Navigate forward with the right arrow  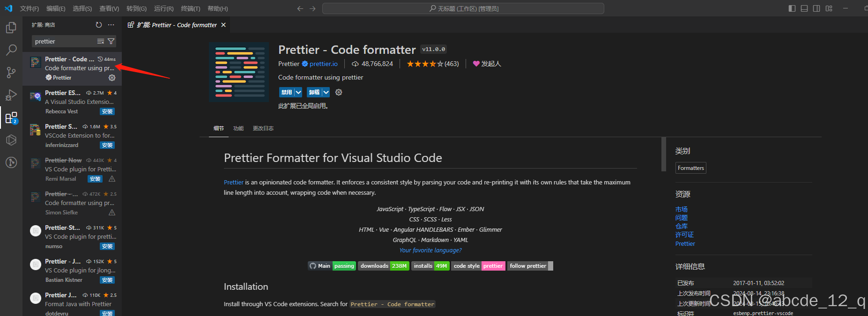point(312,8)
